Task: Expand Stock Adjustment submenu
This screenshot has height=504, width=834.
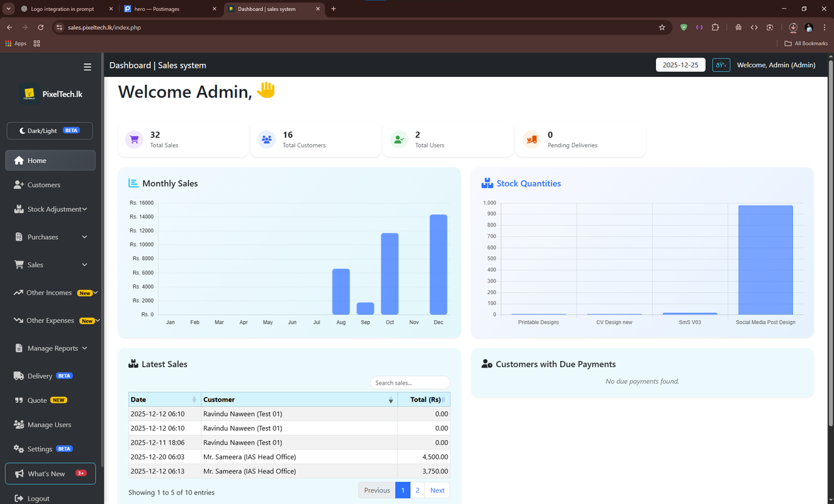Action: (50, 209)
